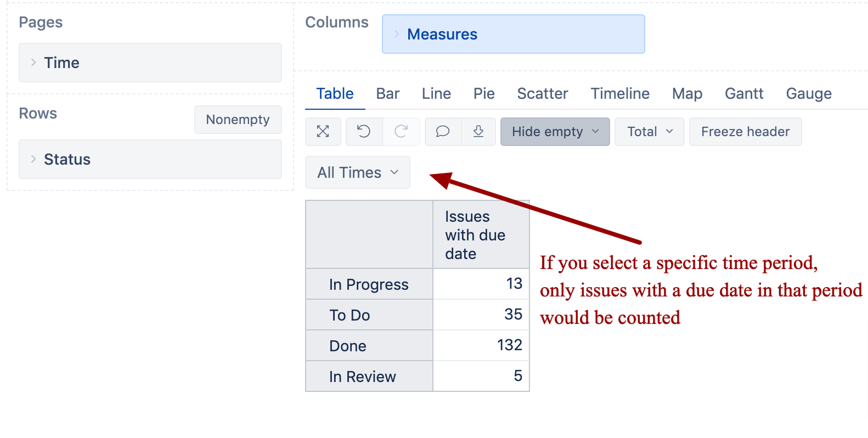This screenshot has width=868, height=438.
Task: Click the undo arrow icon
Action: [x=364, y=132]
